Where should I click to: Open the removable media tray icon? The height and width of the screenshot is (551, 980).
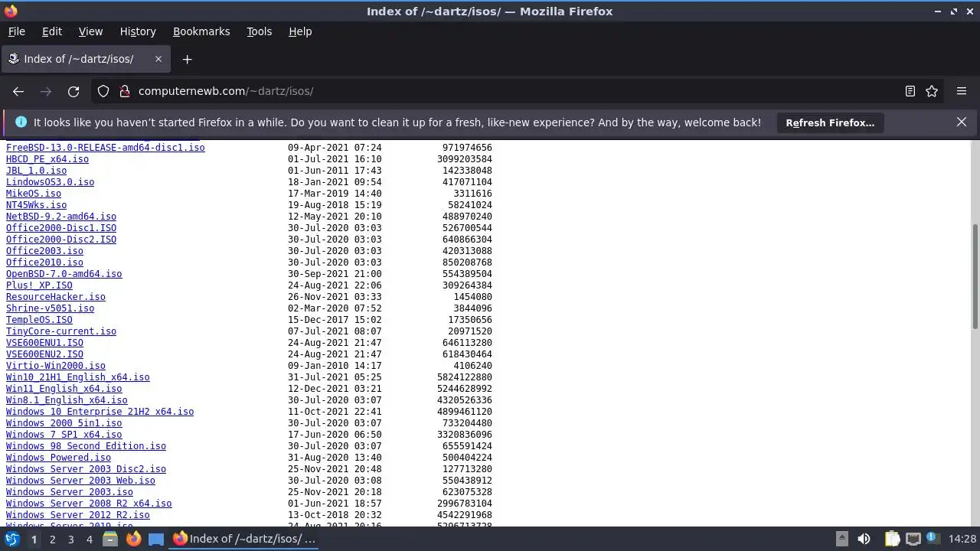tap(841, 539)
